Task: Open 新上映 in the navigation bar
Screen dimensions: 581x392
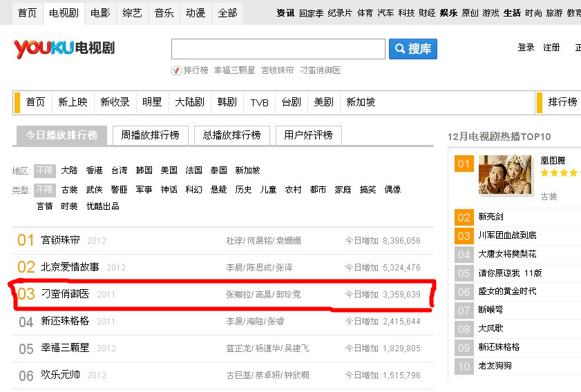Action: pyautogui.click(x=73, y=102)
